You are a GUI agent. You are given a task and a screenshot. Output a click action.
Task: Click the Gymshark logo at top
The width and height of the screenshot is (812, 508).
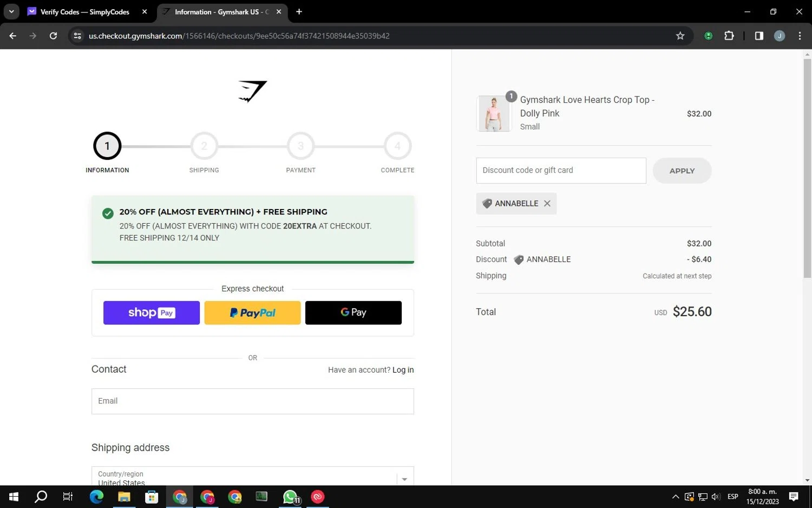pos(253,91)
